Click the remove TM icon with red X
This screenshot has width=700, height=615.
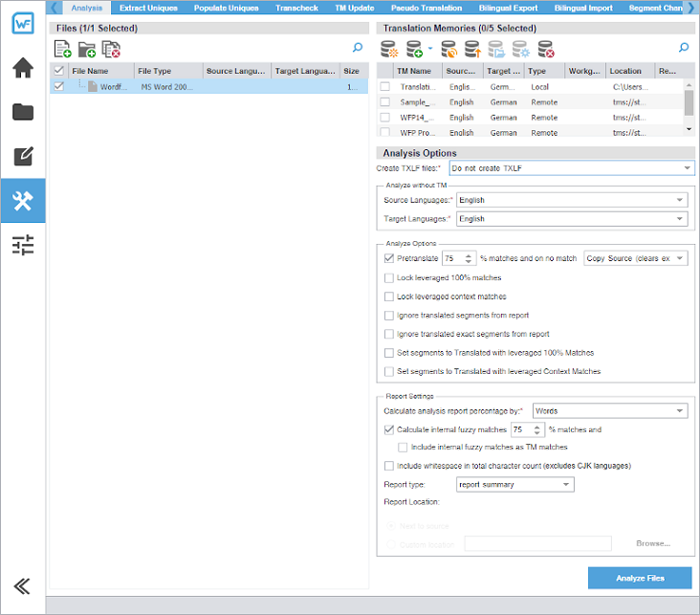point(546,48)
